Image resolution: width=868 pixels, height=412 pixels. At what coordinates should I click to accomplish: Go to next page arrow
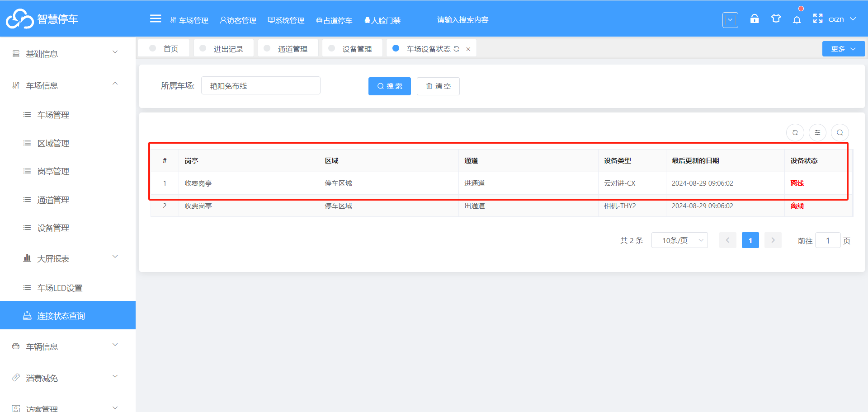773,240
